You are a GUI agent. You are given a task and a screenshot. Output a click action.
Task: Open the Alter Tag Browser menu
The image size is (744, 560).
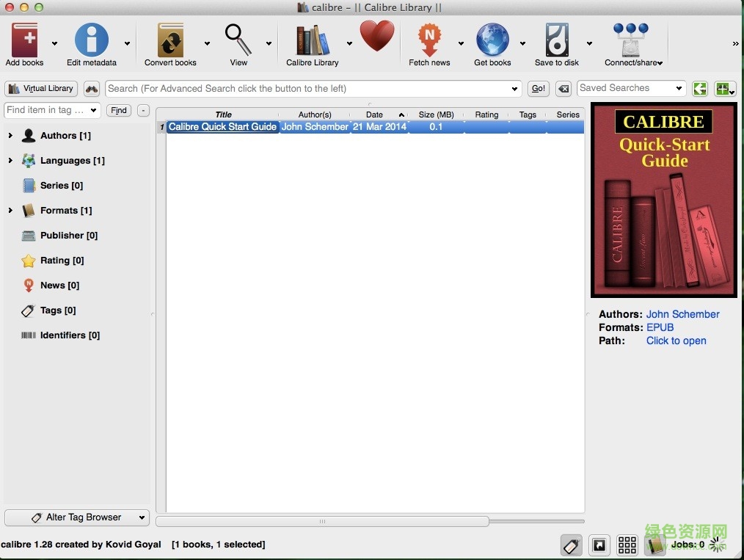click(x=76, y=517)
